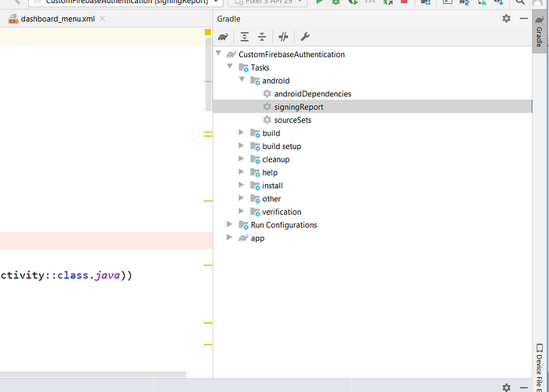549x392 pixels.
Task: Click the horizontal scrollbar below the editor
Action: (93, 375)
